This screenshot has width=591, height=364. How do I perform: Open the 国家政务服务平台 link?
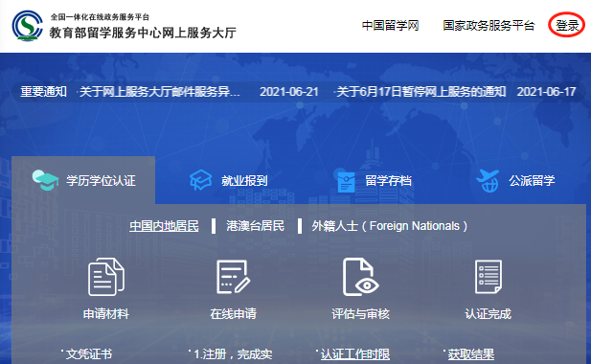coord(489,26)
